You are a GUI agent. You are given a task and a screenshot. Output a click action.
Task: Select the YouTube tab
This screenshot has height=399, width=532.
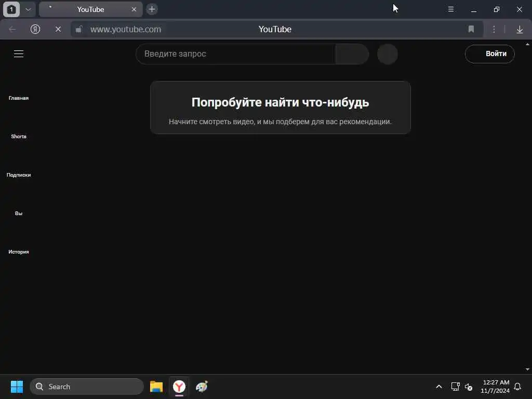pyautogui.click(x=90, y=9)
